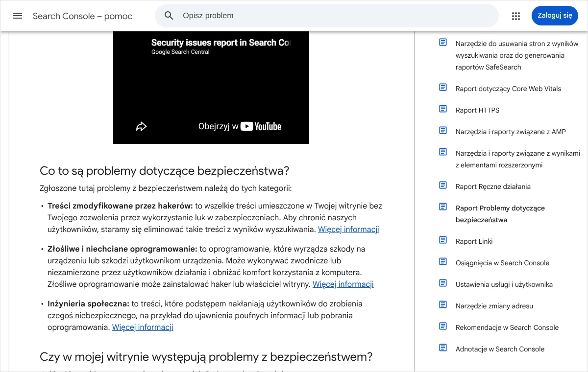The height and width of the screenshot is (372, 588).
Task: Click document icon beside AMP tools link
Action: point(443,131)
